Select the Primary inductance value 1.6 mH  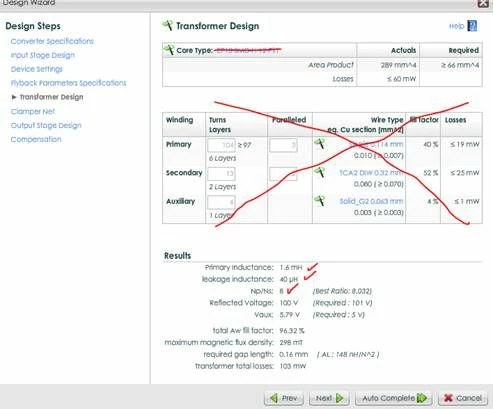[x=291, y=267]
